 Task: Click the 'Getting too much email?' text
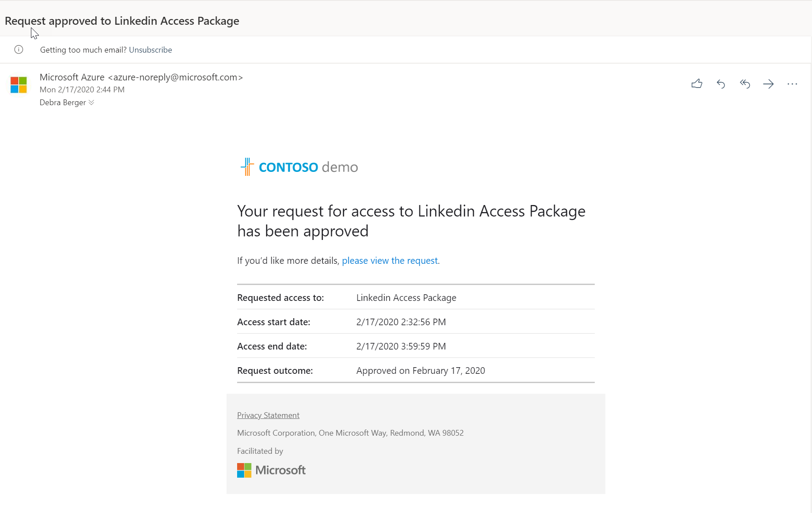[83, 50]
